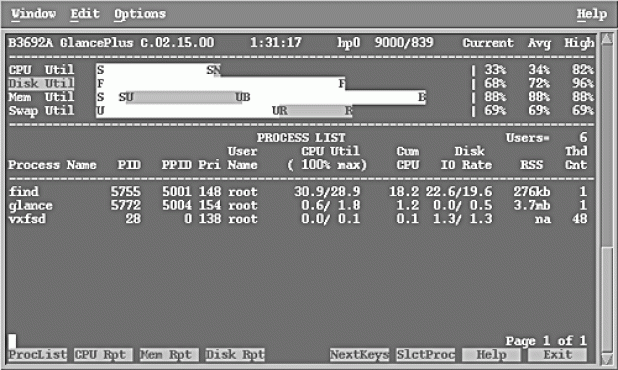Click the Exit softkey
Viewport: 618px width, 370px height.
[x=557, y=355]
